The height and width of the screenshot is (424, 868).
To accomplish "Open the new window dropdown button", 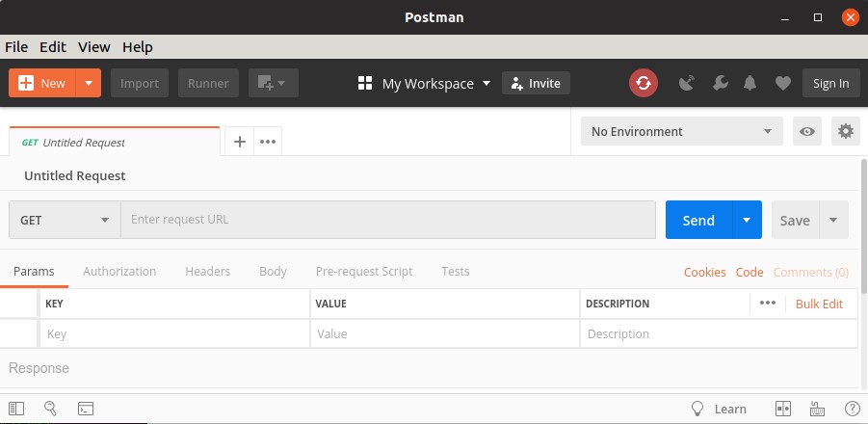I will (x=274, y=83).
